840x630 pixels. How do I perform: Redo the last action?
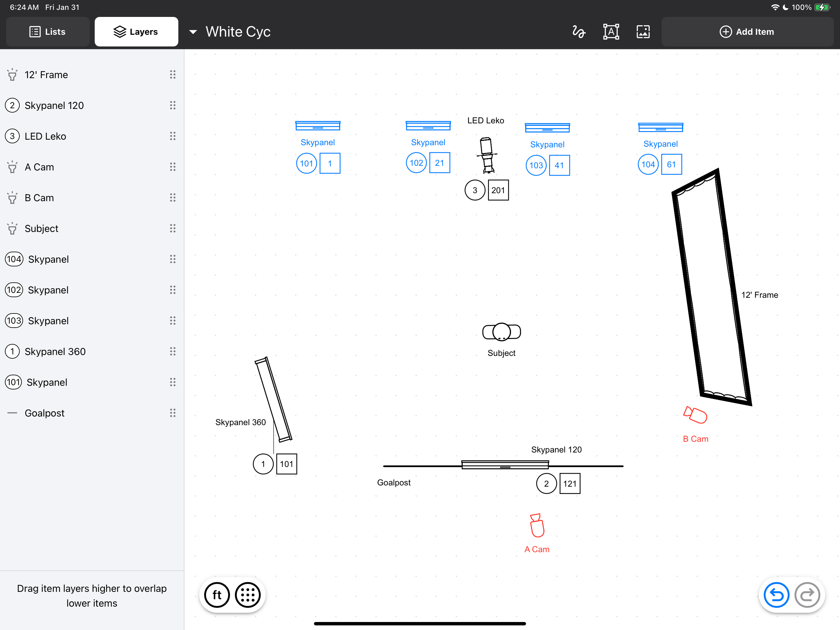(807, 595)
